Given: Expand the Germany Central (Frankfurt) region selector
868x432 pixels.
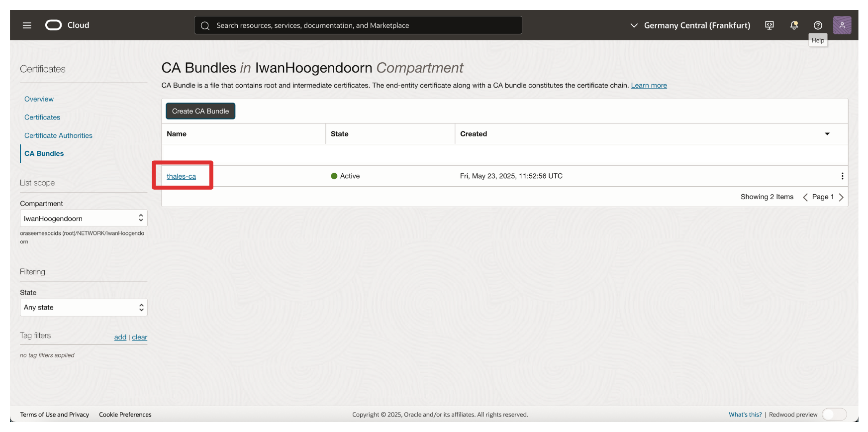Looking at the screenshot, I should click(690, 25).
